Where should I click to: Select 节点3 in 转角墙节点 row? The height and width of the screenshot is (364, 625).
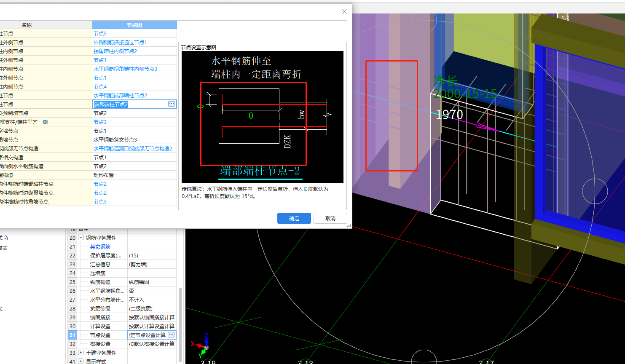point(134,202)
